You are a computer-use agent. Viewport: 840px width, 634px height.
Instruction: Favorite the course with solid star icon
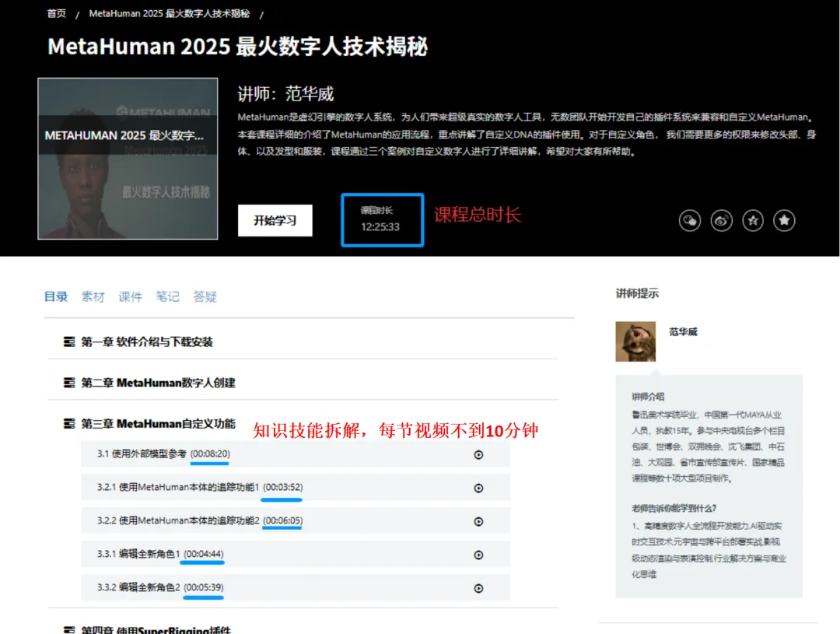pyautogui.click(x=784, y=220)
